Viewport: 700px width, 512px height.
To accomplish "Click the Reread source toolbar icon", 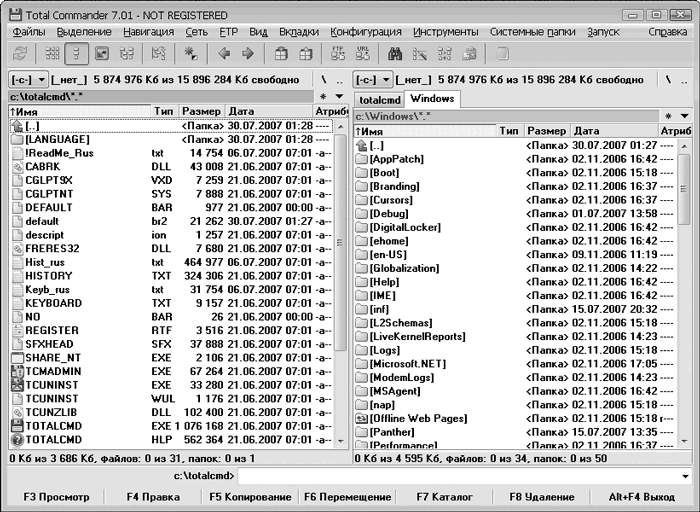I will tap(19, 54).
